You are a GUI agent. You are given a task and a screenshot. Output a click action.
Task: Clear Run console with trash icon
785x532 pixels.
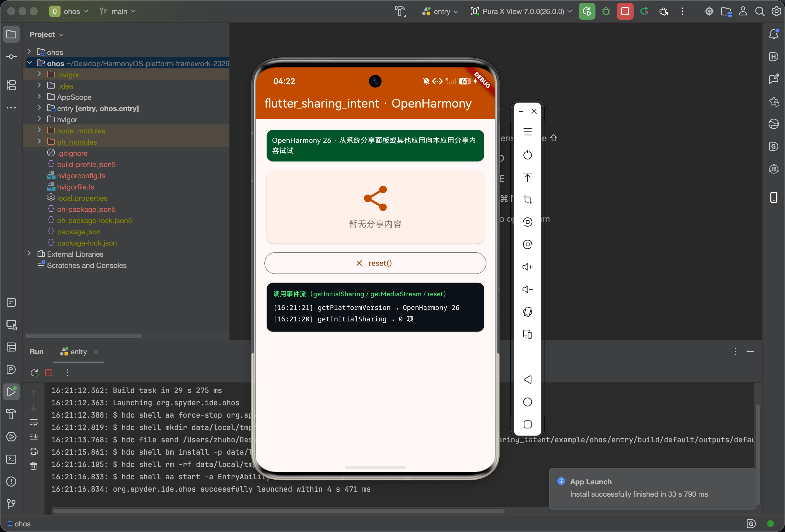[x=33, y=466]
